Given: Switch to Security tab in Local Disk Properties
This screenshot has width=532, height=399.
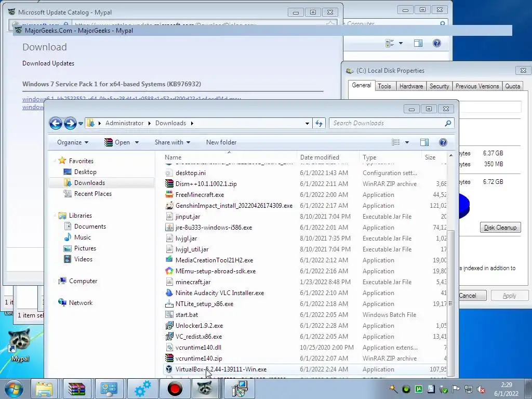Looking at the screenshot, I should (440, 86).
